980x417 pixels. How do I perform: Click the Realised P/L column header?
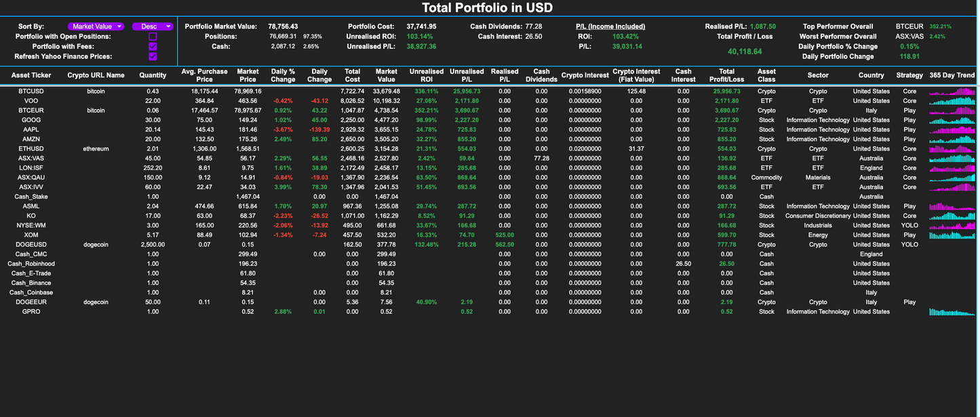coord(505,75)
